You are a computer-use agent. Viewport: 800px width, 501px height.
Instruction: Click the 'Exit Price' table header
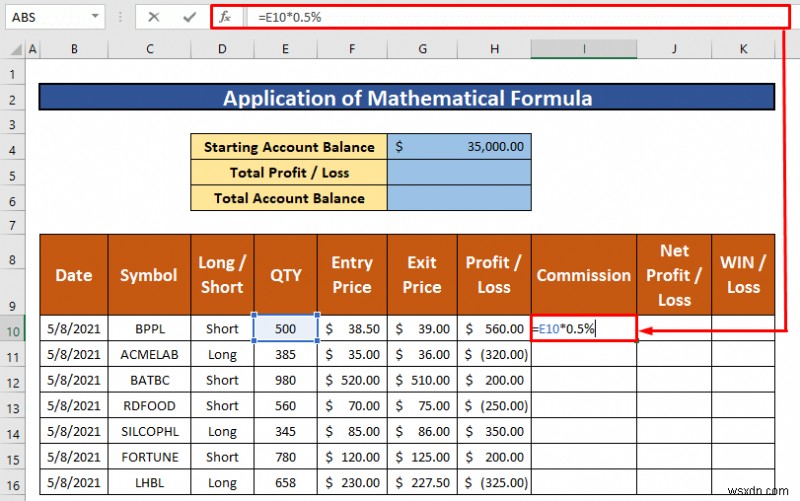pyautogui.click(x=422, y=275)
